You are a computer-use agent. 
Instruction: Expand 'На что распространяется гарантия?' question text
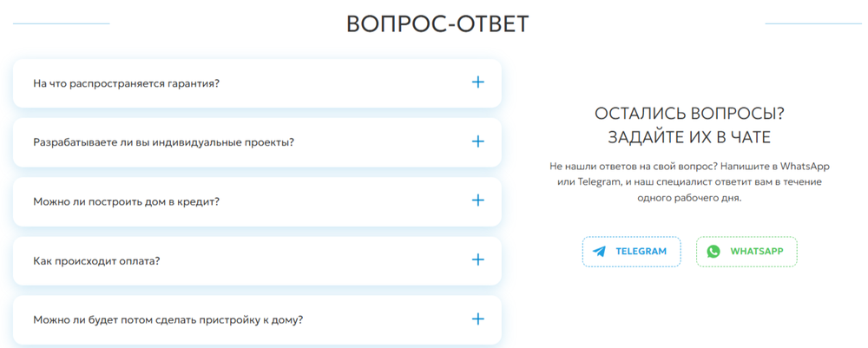coord(127,84)
